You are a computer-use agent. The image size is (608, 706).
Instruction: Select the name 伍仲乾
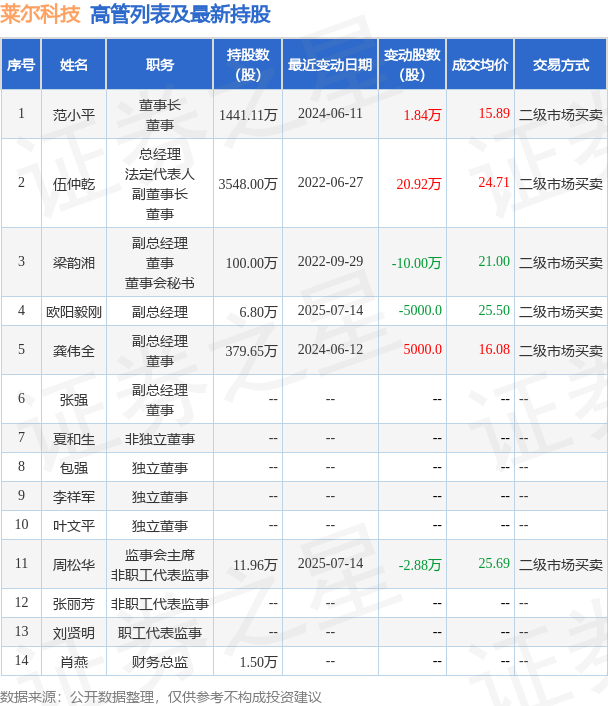pyautogui.click(x=74, y=184)
